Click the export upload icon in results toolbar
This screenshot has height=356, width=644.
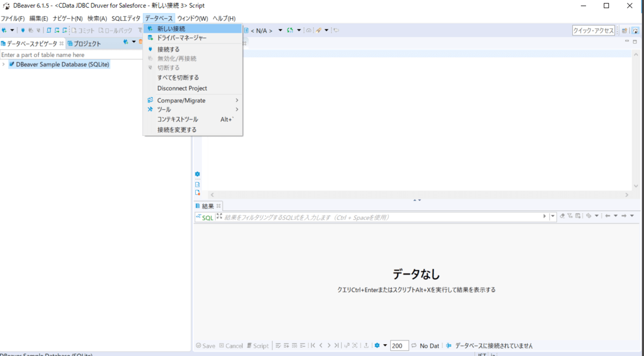point(365,346)
